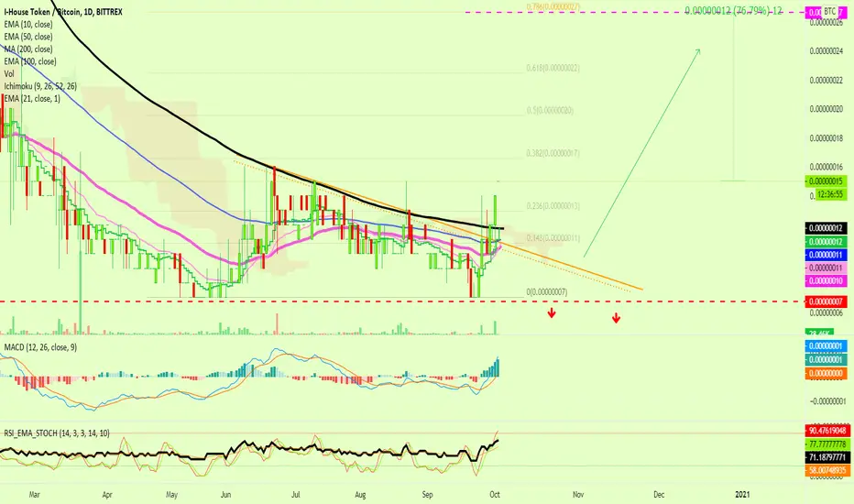Screen dimensions: 854x504
Task: Click the 0.00000022 price axis label
Action: tap(827, 80)
